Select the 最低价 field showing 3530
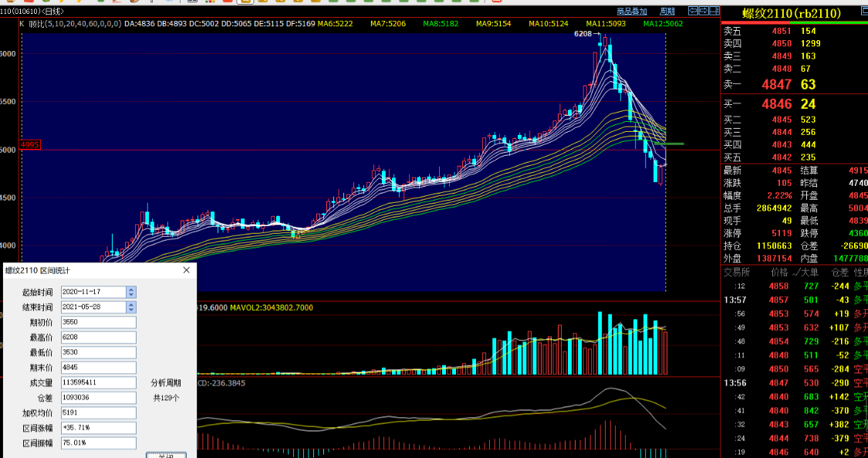The image size is (868, 458). [x=99, y=352]
